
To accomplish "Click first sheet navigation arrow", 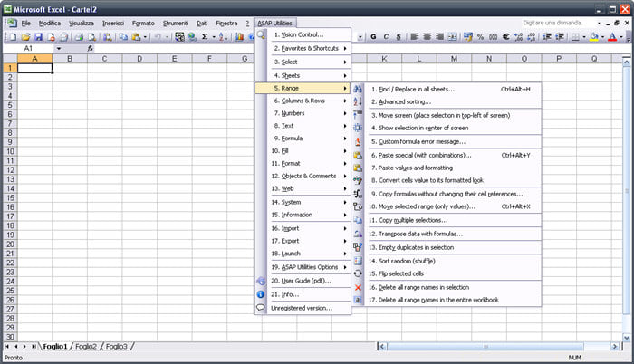I will (x=7, y=347).
